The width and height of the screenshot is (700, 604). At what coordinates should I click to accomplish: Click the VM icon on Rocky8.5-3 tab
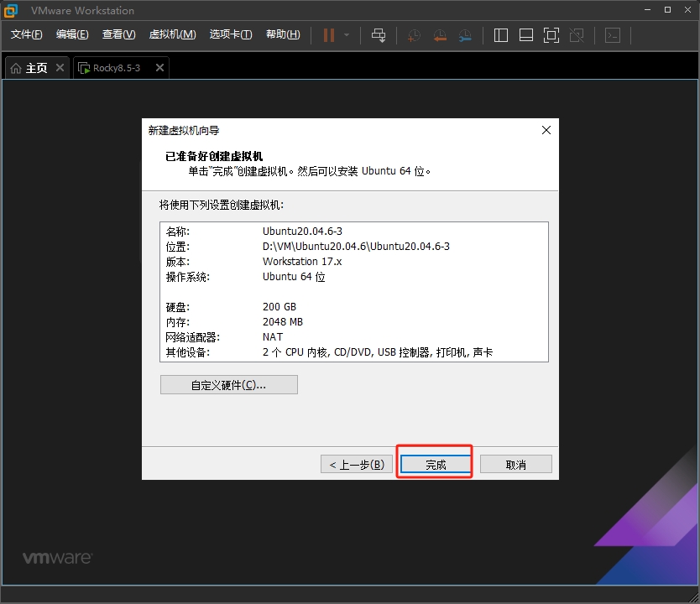pos(84,68)
